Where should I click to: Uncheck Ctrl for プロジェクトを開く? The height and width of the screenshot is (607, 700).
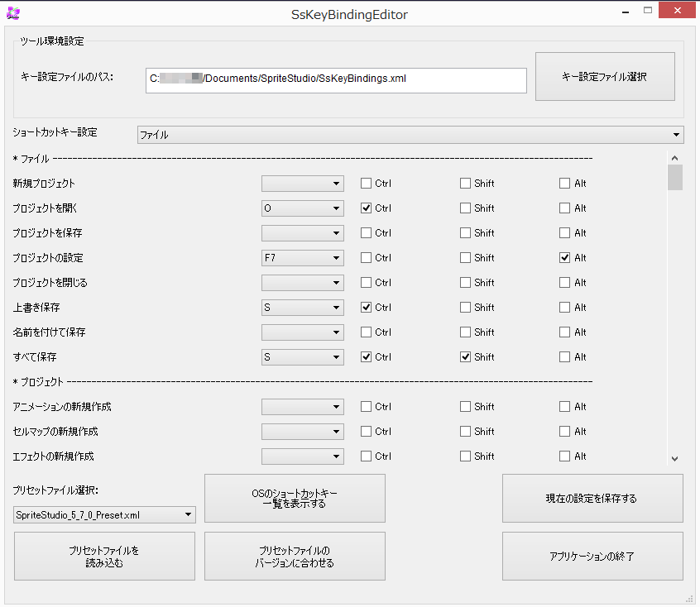click(x=366, y=208)
